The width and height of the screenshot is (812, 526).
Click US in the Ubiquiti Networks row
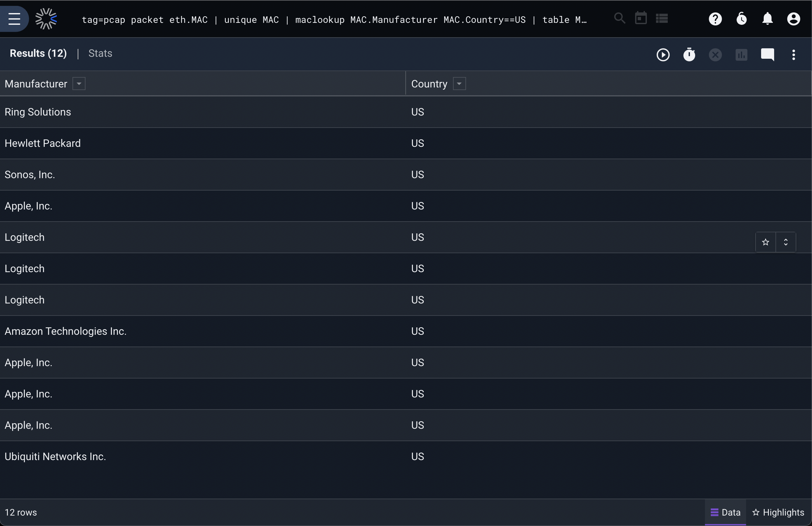tap(418, 456)
